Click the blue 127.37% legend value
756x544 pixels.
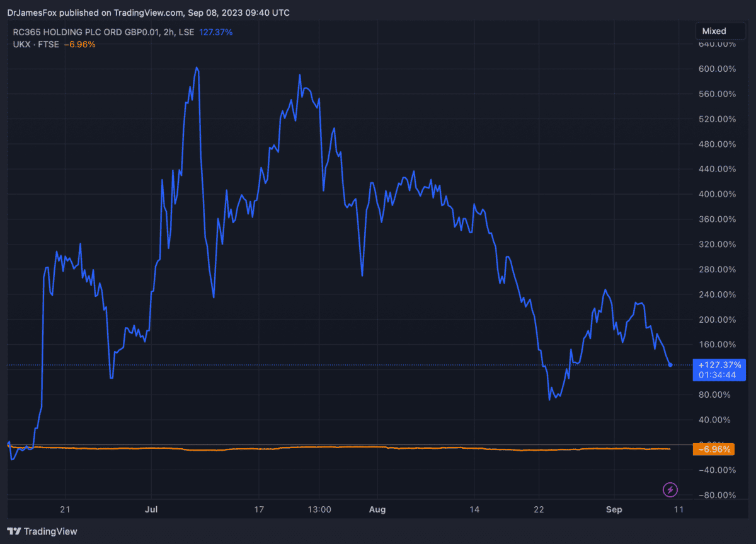(x=217, y=32)
